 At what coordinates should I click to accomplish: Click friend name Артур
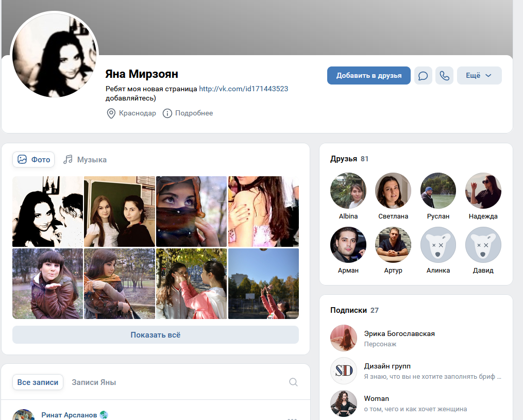[x=393, y=270]
